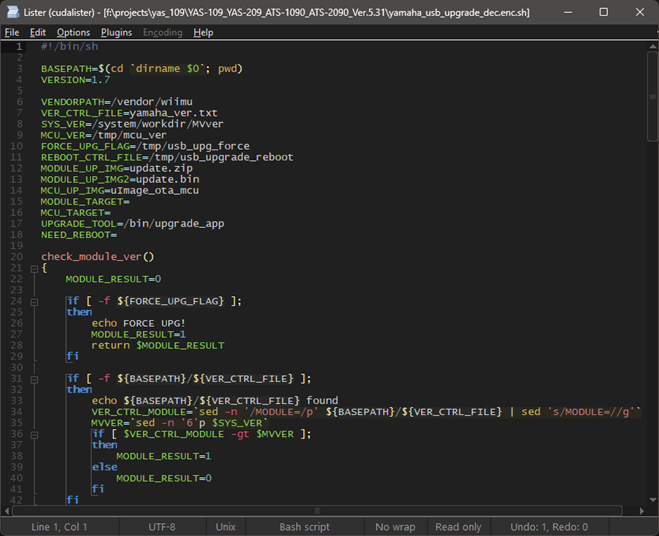Maximize the Lister window
Viewport: 659px width, 536px height.
[x=603, y=12]
